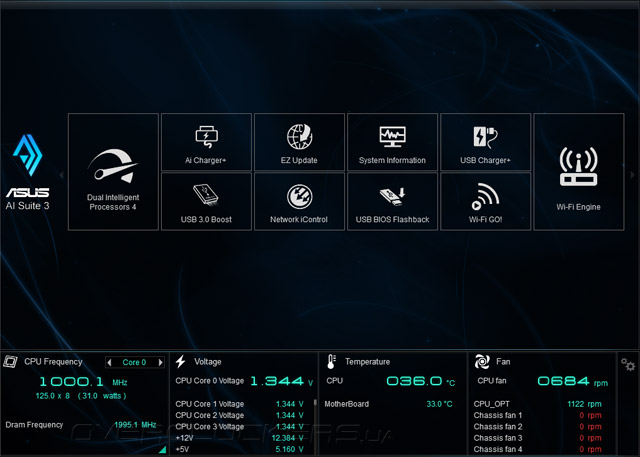This screenshot has height=457, width=640.
Task: Launch Network iControl
Action: click(299, 202)
